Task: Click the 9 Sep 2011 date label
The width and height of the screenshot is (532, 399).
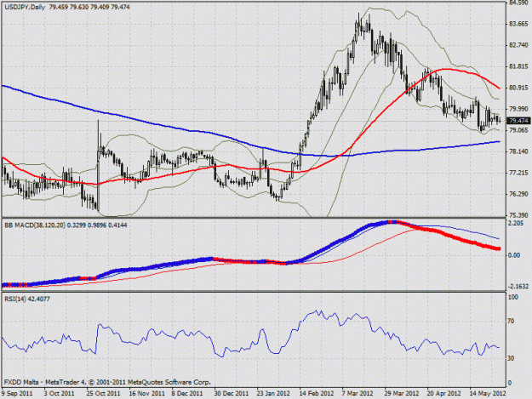Action: (x=17, y=394)
